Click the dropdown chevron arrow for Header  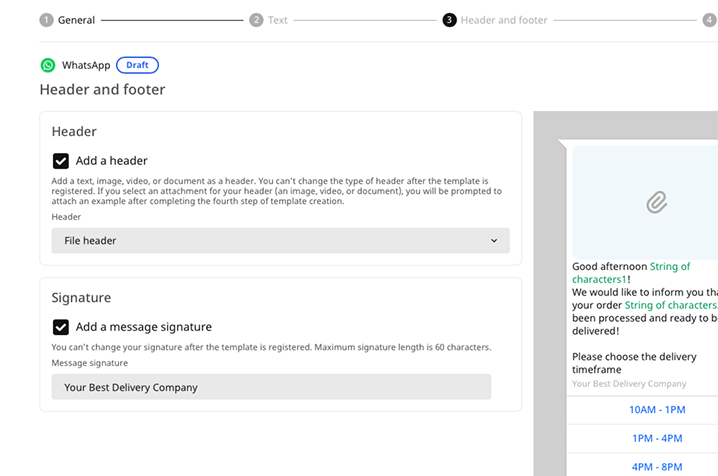[x=494, y=241]
